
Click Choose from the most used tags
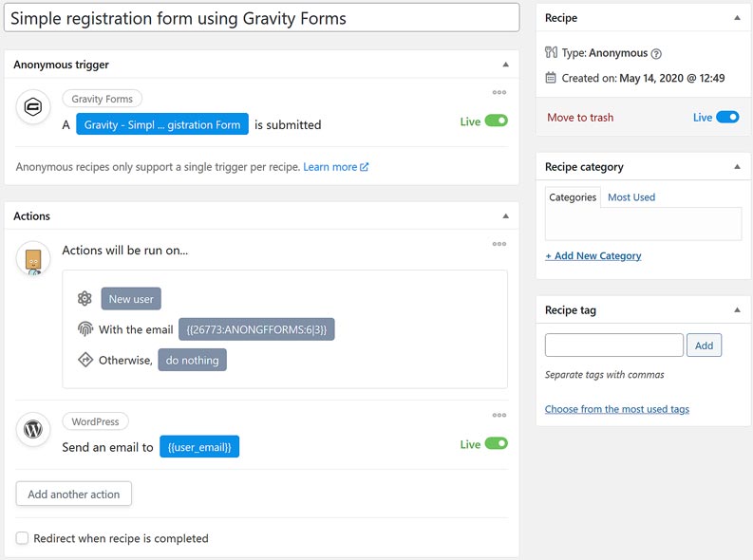(x=616, y=409)
